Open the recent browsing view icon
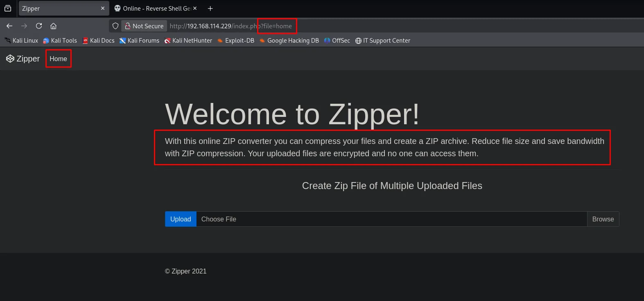 click(8, 8)
